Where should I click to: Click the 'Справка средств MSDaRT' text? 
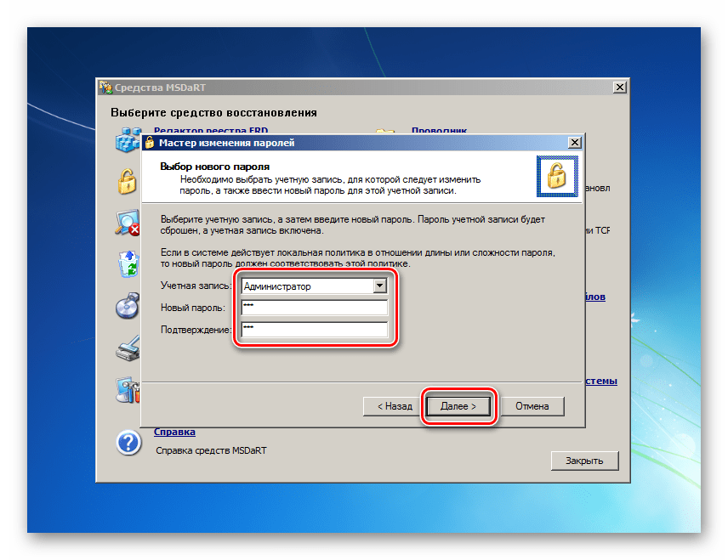211,450
